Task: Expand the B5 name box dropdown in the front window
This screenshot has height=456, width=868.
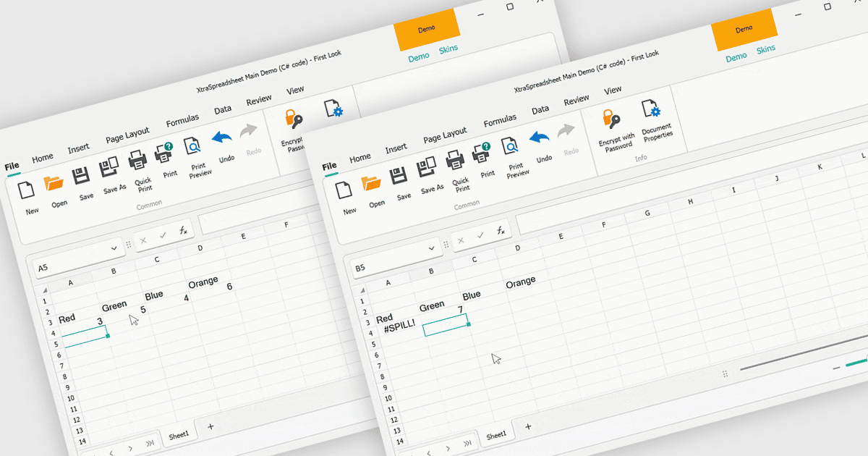Action: click(x=431, y=248)
